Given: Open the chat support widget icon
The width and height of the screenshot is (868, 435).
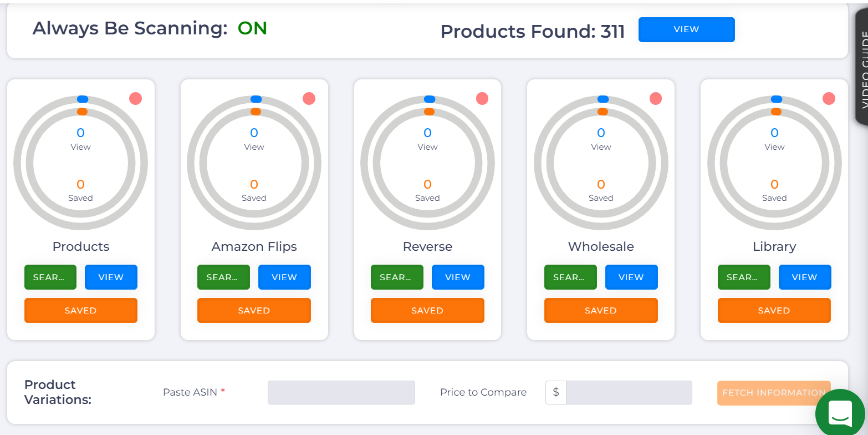Looking at the screenshot, I should pyautogui.click(x=840, y=412).
